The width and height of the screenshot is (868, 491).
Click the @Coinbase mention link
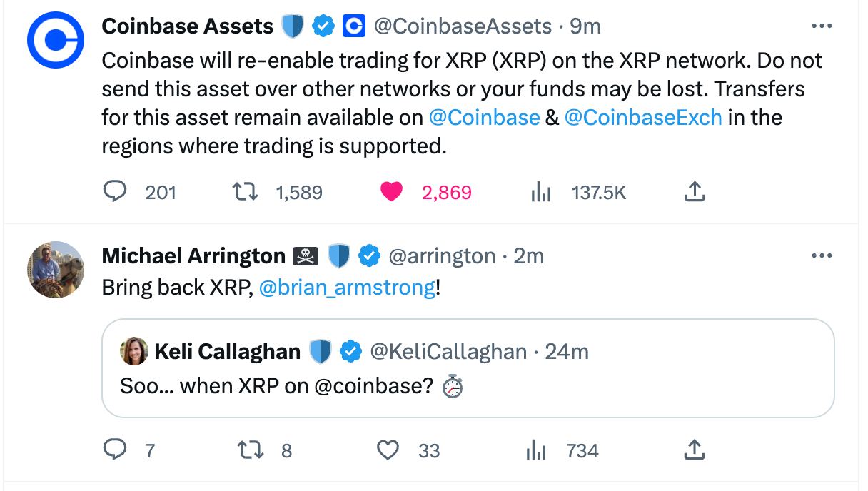[484, 117]
